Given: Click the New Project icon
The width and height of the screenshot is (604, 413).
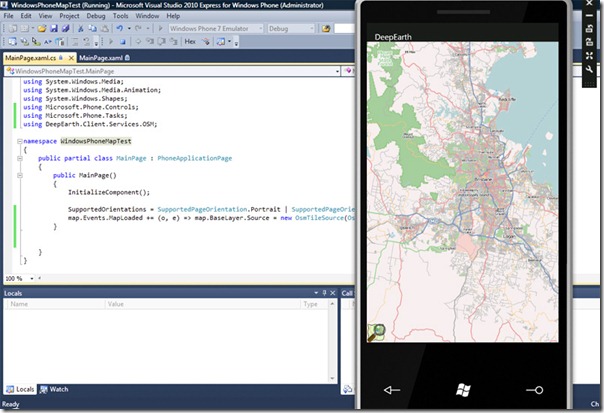Looking at the screenshot, I should [x=13, y=29].
